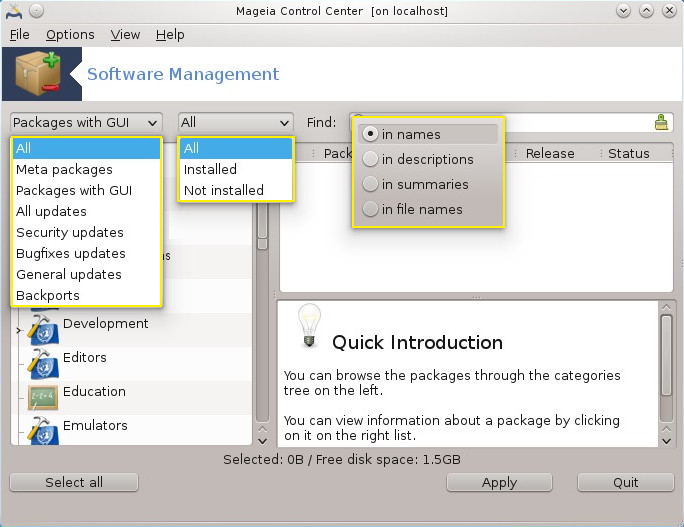The width and height of the screenshot is (684, 527).
Task: Select the 'in descriptions' search option
Action: pyautogui.click(x=370, y=159)
